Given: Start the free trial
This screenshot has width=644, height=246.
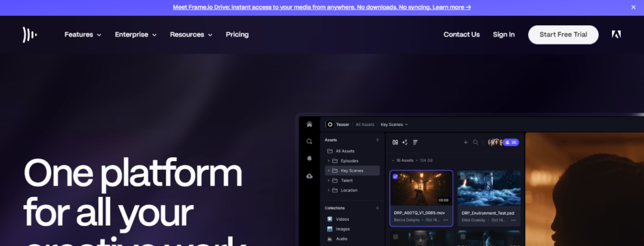Looking at the screenshot, I should (563, 35).
